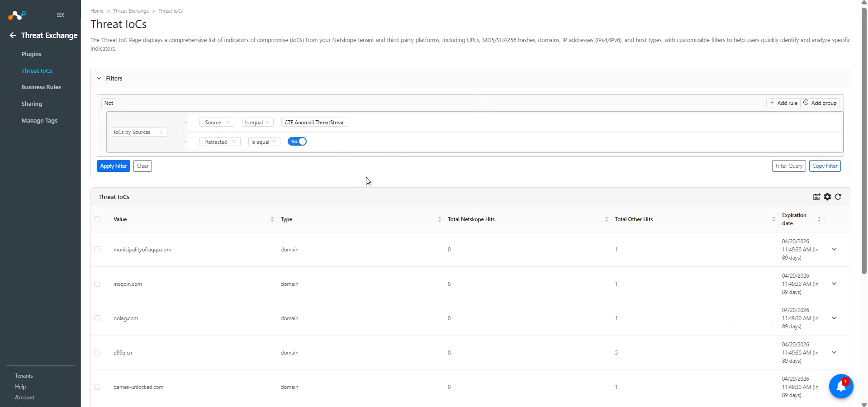
Task: Add a new filter group
Action: point(820,103)
